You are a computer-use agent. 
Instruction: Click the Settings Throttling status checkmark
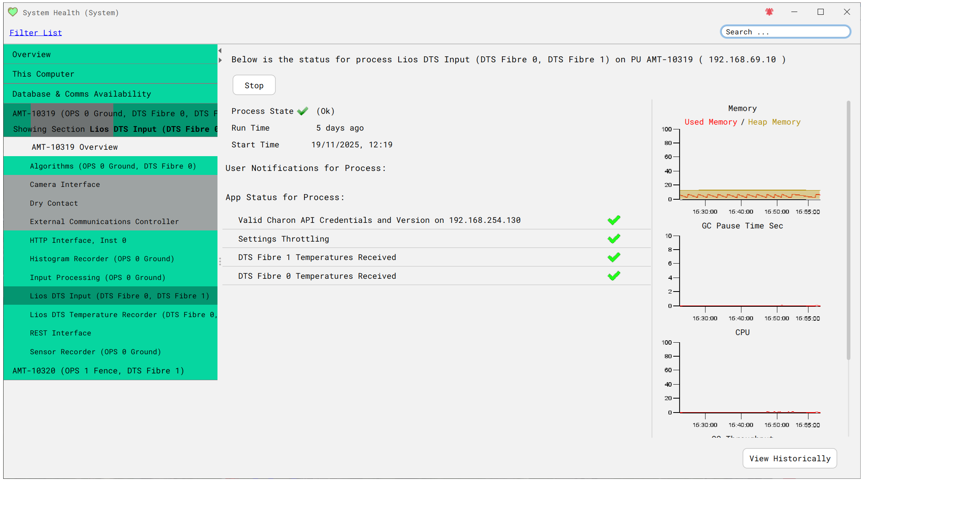pos(613,239)
